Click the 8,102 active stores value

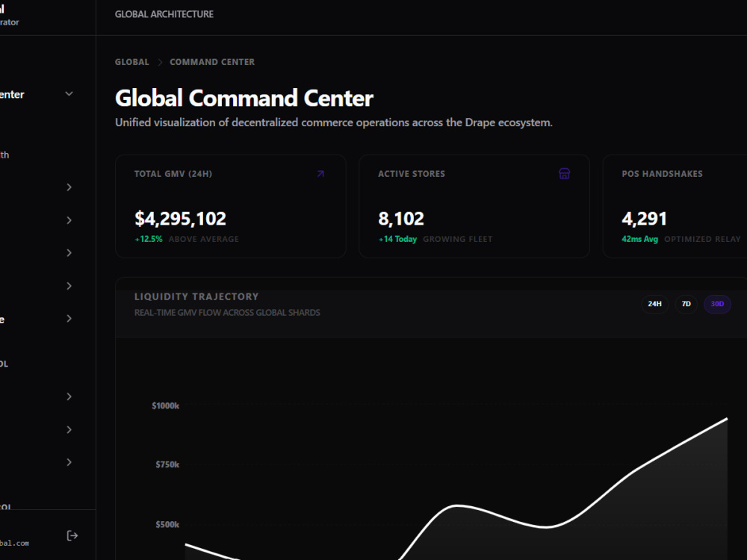[400, 219]
